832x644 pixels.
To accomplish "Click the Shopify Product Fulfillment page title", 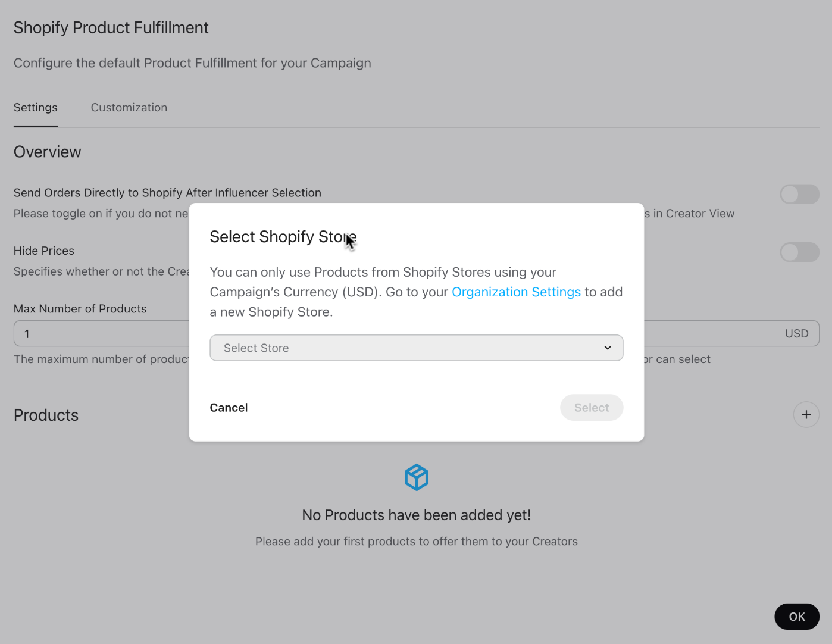I will coord(111,28).
